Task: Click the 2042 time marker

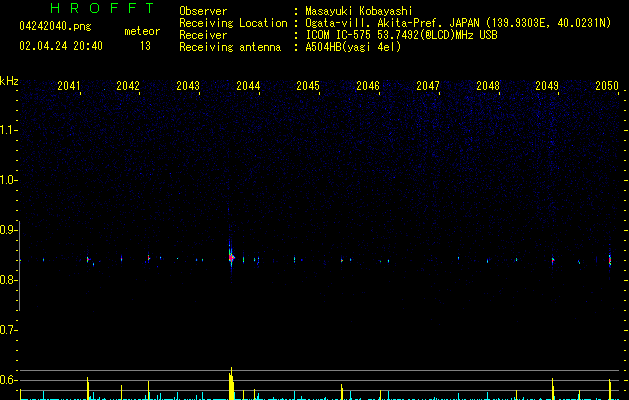Action: pos(128,85)
